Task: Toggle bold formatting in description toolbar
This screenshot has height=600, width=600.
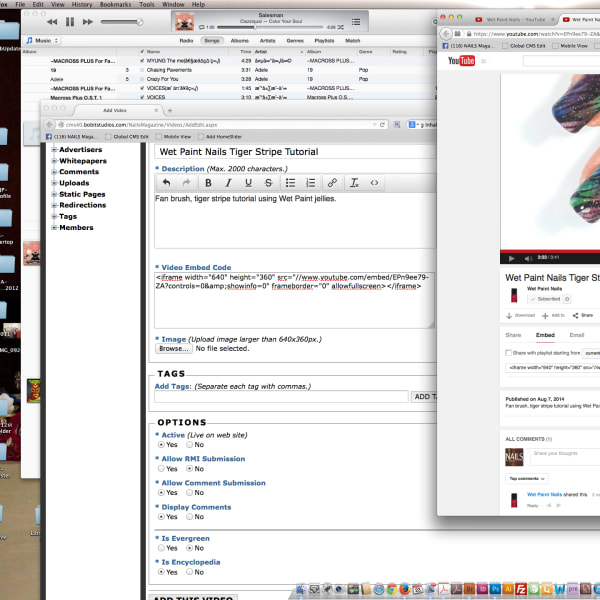Action: pos(208,183)
